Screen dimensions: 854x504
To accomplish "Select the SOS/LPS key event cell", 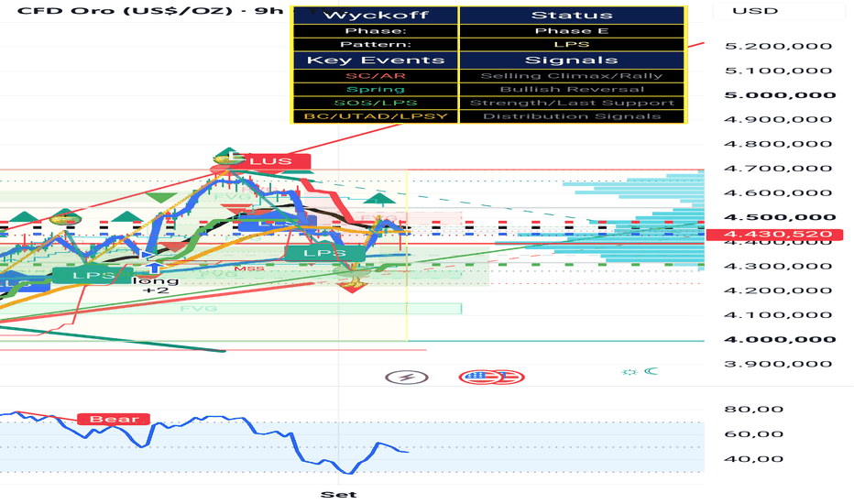I will (376, 103).
